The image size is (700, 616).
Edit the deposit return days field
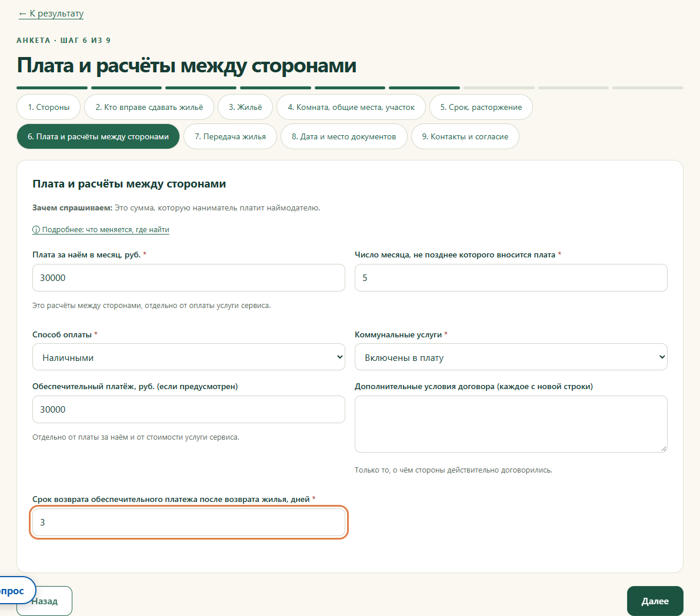pos(188,523)
